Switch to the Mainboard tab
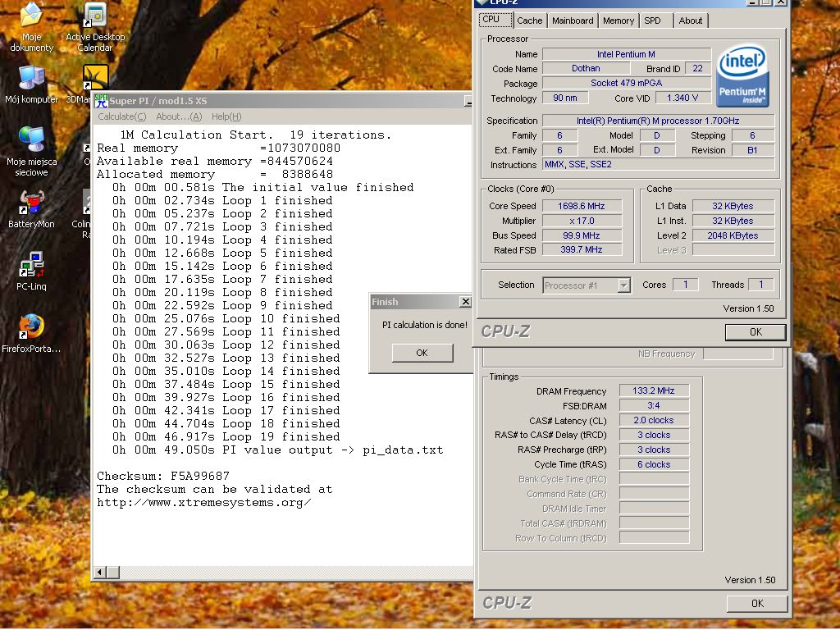The image size is (840, 630). 573,21
